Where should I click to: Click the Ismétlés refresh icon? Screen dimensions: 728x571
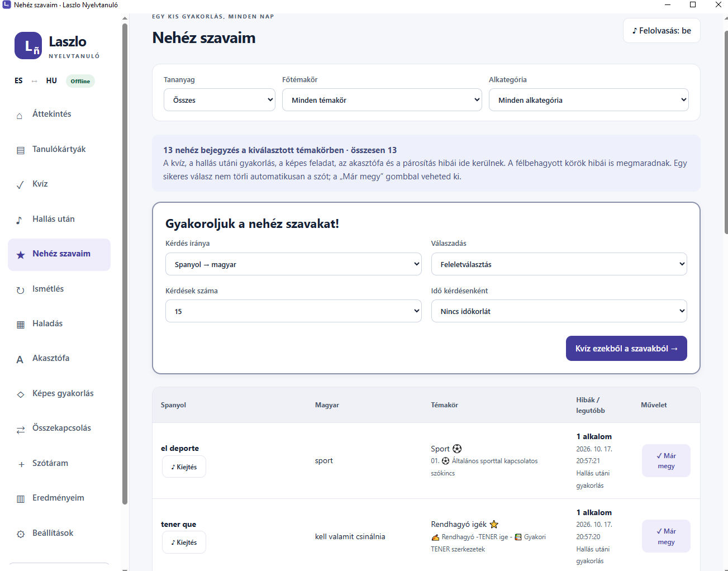[x=21, y=290]
